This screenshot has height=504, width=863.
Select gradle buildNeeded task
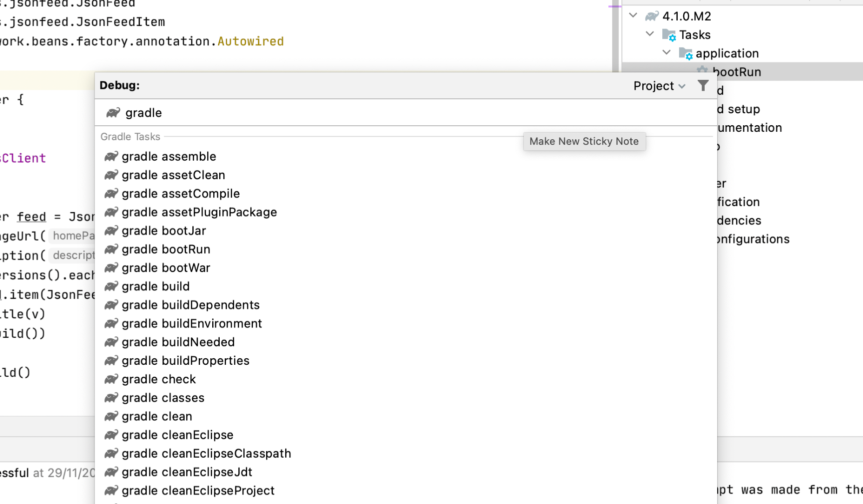point(406,342)
